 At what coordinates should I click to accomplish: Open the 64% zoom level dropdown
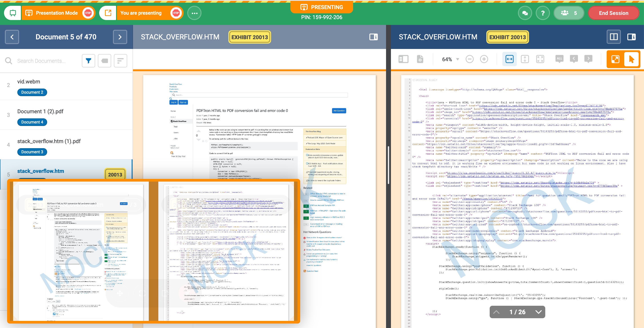451,59
